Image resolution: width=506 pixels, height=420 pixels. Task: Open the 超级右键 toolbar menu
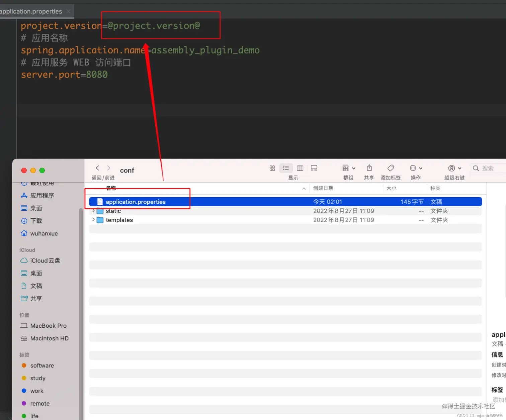455,168
